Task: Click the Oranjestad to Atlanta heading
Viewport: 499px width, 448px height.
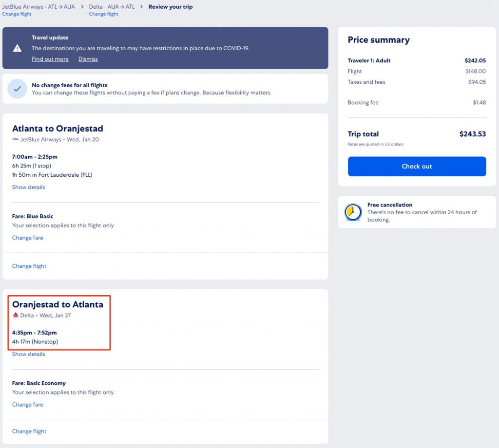Action: click(58, 304)
